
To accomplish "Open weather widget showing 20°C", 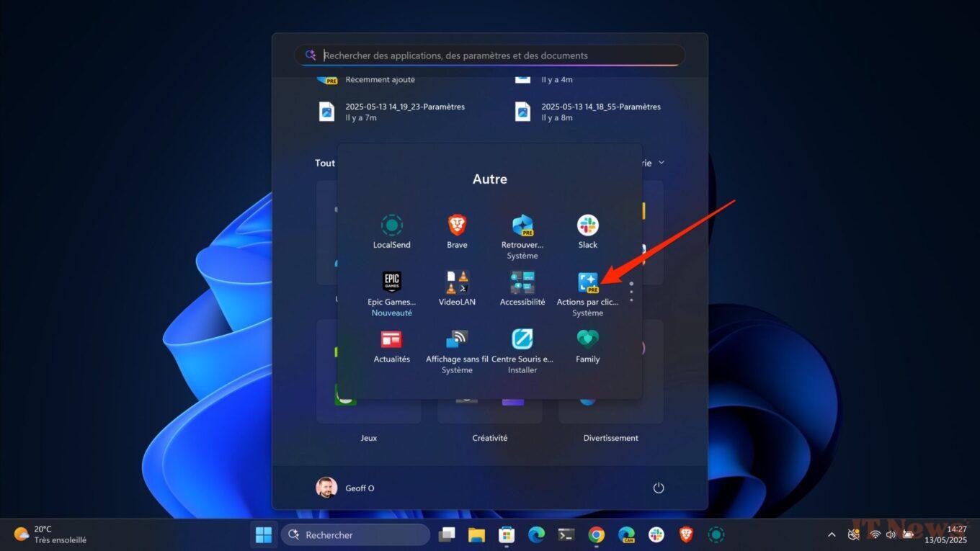I will click(x=50, y=534).
